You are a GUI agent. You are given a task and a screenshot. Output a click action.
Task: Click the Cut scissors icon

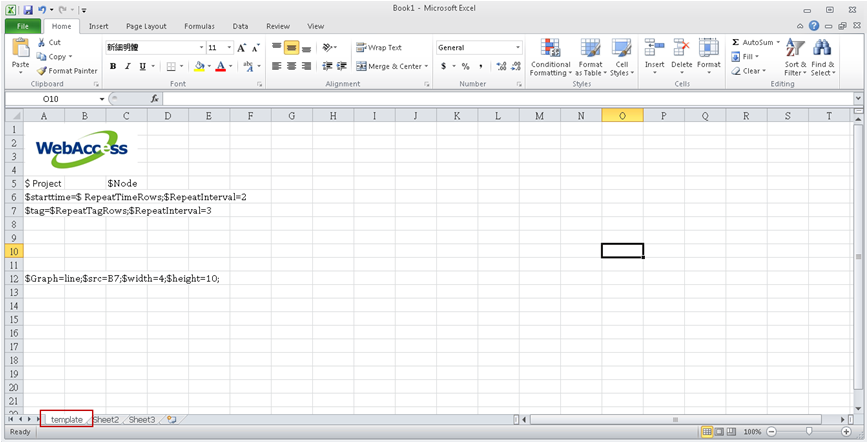[x=42, y=42]
